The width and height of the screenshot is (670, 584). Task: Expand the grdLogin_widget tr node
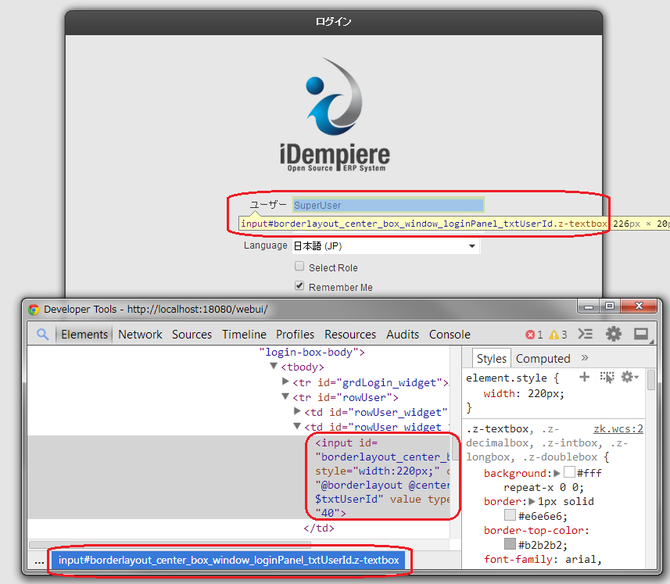pyautogui.click(x=286, y=382)
